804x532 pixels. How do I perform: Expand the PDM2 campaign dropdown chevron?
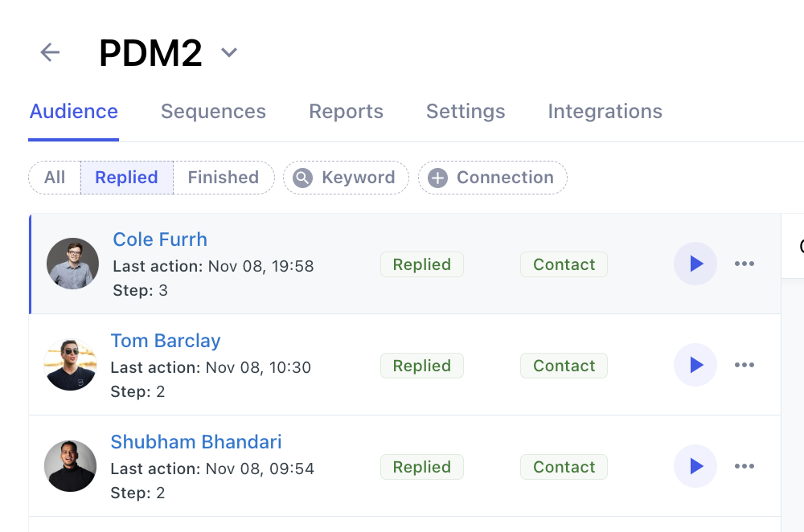click(229, 53)
